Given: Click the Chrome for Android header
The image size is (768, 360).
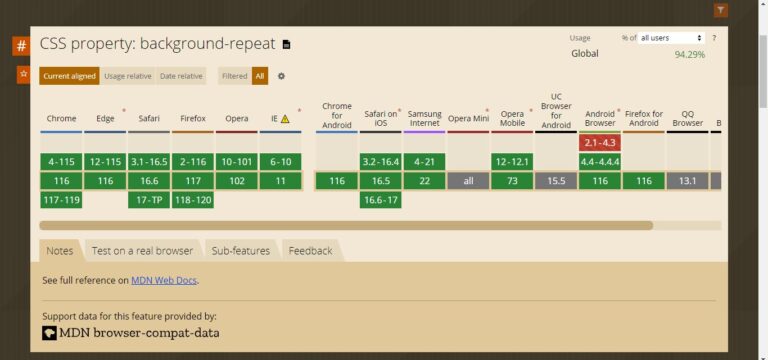Looking at the screenshot, I should tap(336, 115).
